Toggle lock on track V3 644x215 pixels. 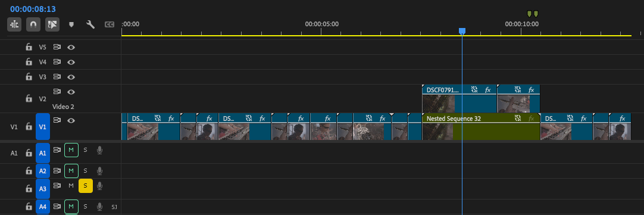[29, 77]
